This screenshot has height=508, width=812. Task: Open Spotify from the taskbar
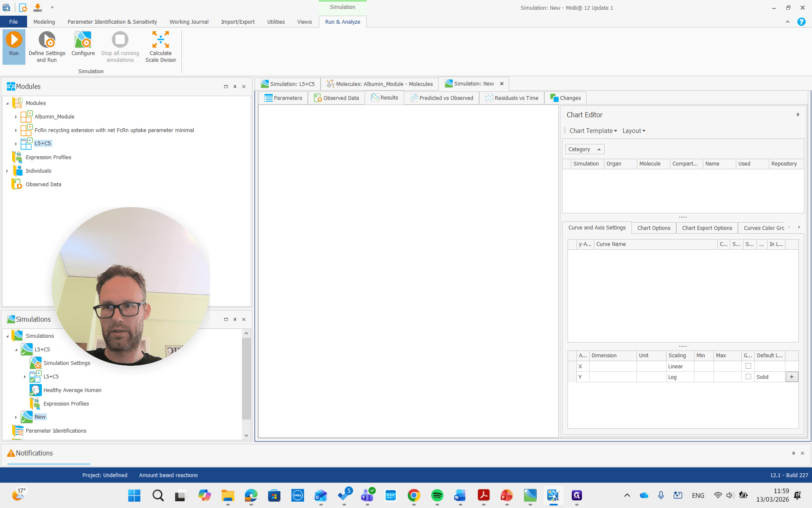pyautogui.click(x=437, y=495)
